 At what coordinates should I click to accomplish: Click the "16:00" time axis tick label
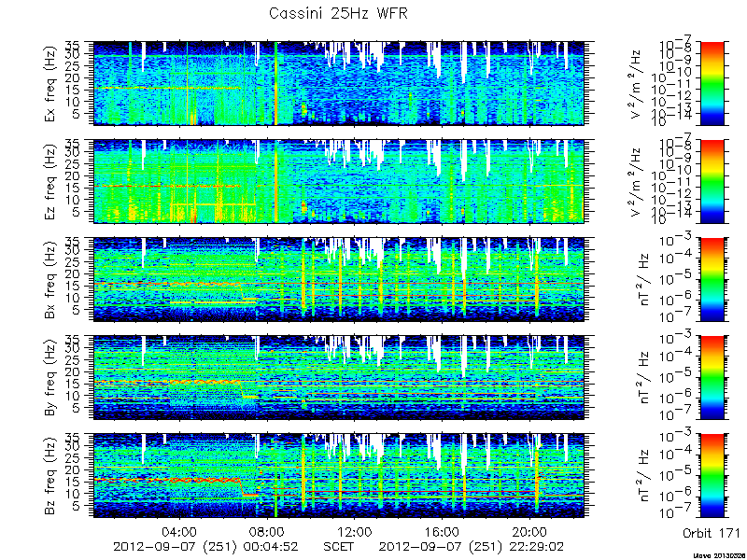[442, 531]
